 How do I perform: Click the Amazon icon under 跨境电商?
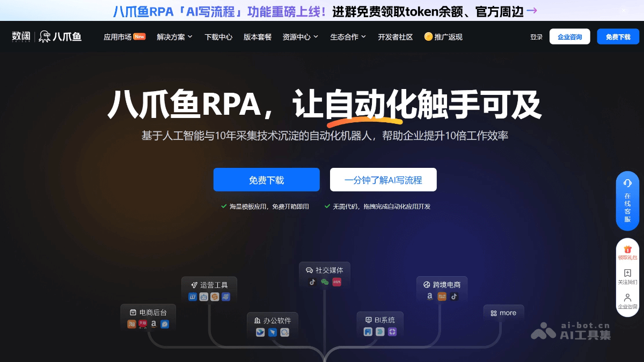(430, 295)
